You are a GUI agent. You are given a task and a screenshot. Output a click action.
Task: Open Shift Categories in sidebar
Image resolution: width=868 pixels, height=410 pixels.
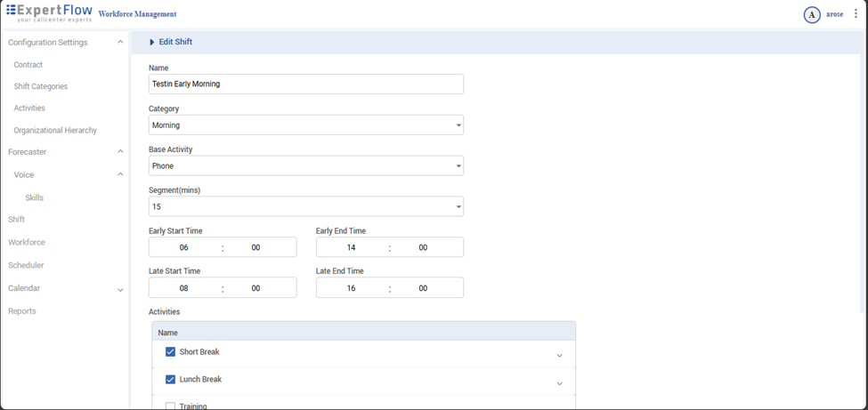click(41, 86)
